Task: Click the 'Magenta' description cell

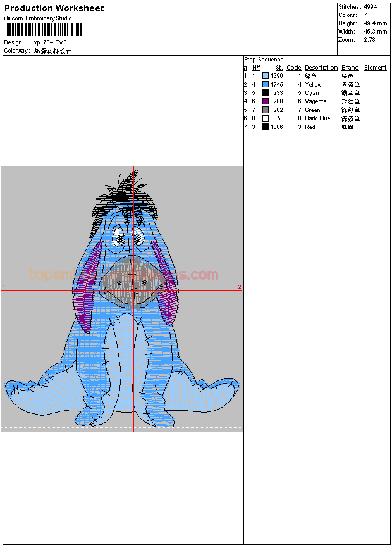Action: (315, 101)
